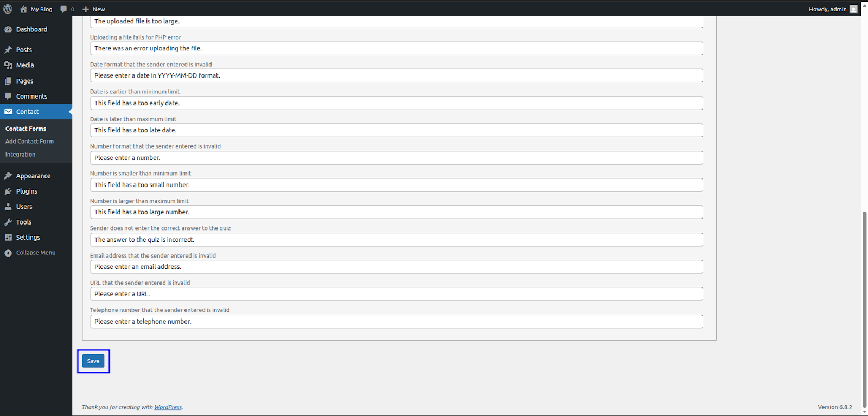Click the Posts pushpin icon
Viewport: 868px width, 416px height.
click(8, 50)
